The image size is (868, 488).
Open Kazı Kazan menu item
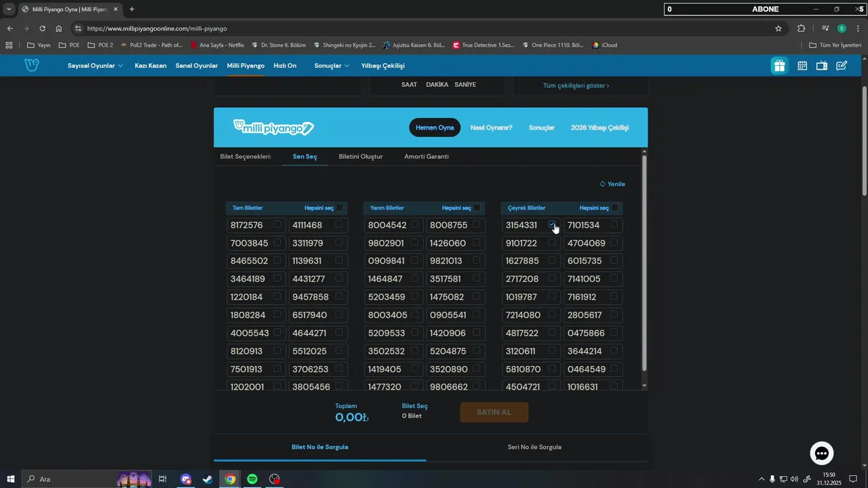pos(151,66)
